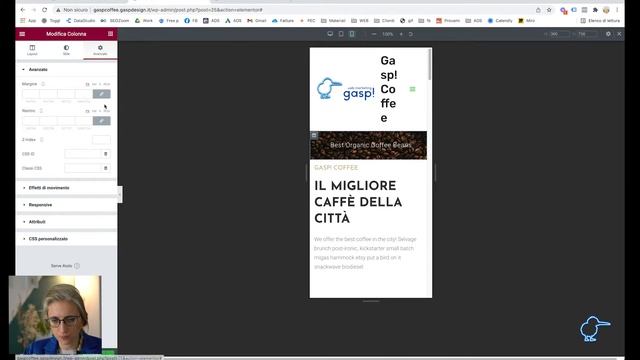Open the mobile site hamburger menu

coord(413,89)
